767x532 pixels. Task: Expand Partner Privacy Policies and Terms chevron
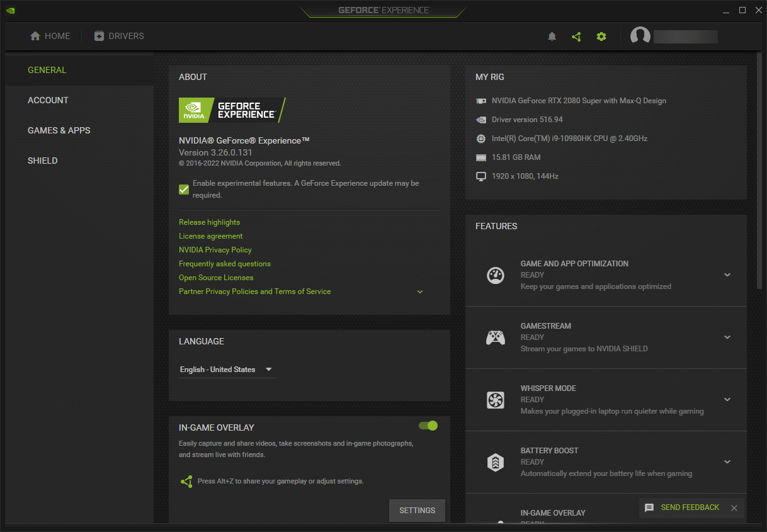pos(420,292)
